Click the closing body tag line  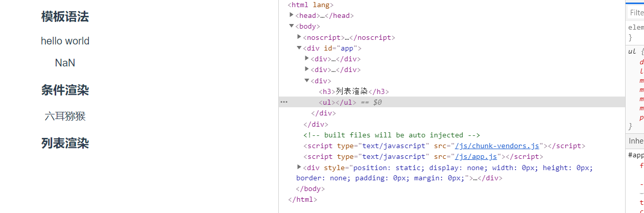[x=310, y=189]
